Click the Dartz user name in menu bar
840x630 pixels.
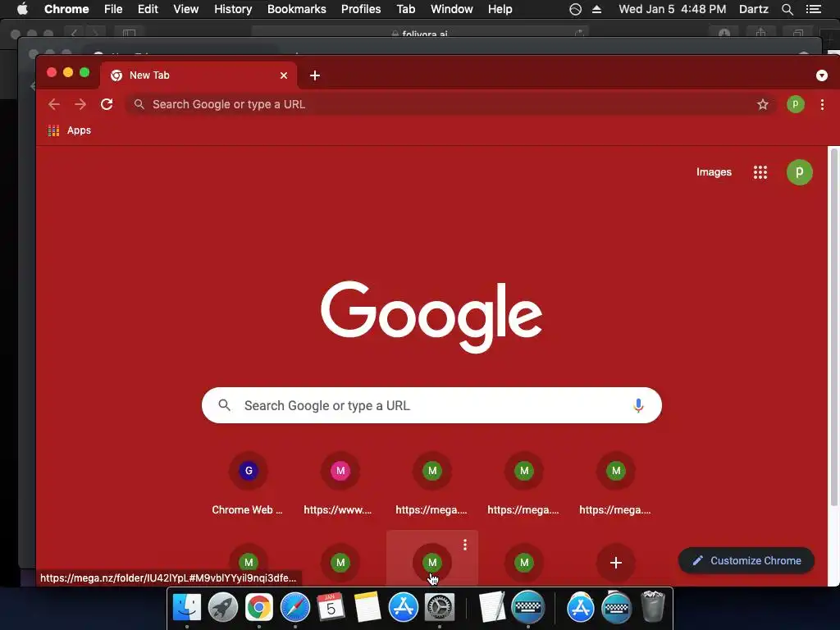pos(754,9)
